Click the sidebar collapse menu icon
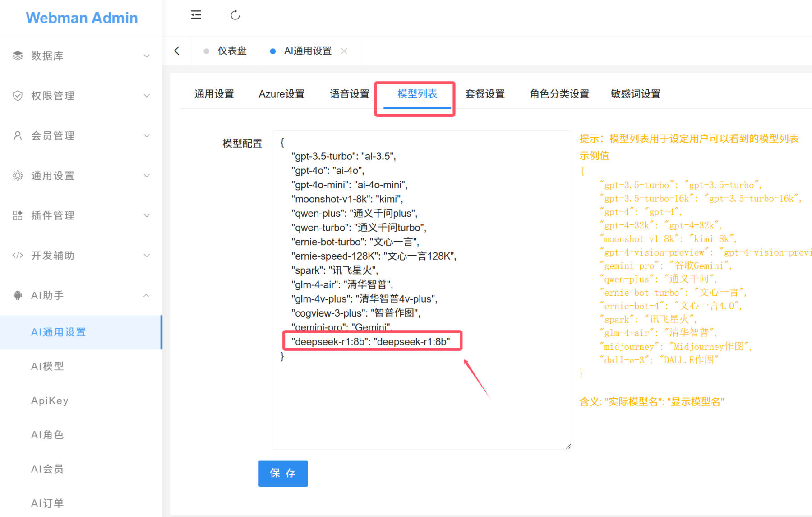The height and width of the screenshot is (517, 812). click(196, 15)
